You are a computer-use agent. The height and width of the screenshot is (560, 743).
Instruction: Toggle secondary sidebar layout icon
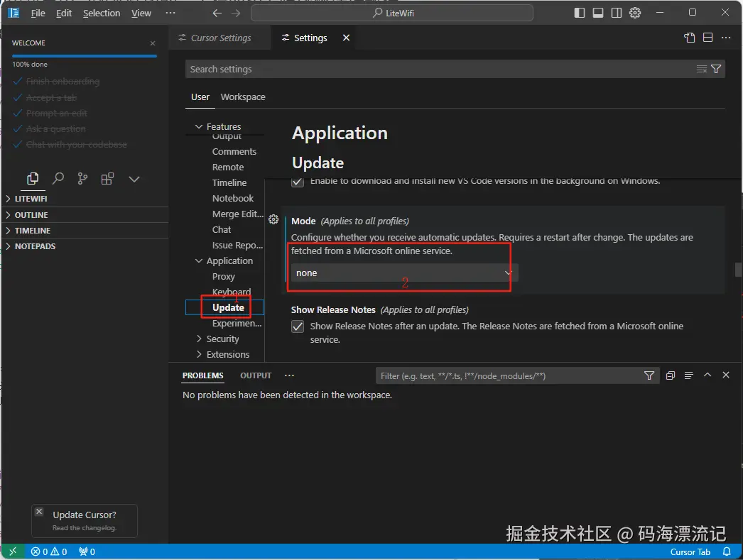coord(617,13)
